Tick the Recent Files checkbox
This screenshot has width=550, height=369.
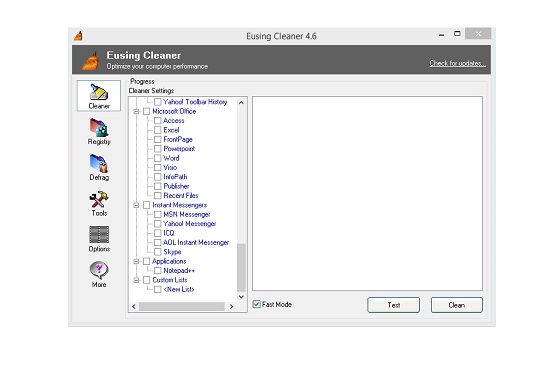pos(158,196)
